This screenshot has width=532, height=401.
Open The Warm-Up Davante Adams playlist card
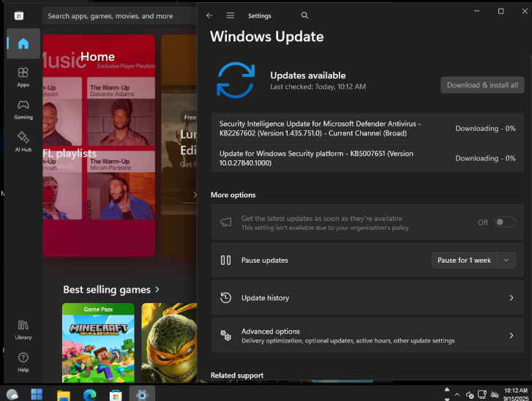tap(121, 111)
